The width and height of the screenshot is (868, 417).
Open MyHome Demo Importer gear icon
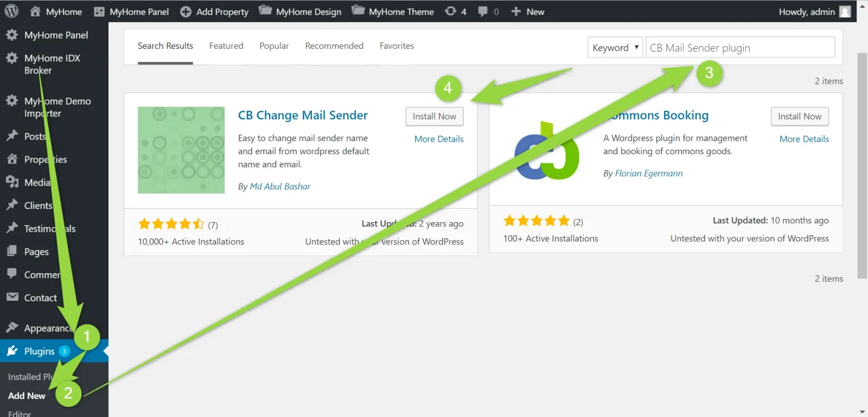coord(12,101)
